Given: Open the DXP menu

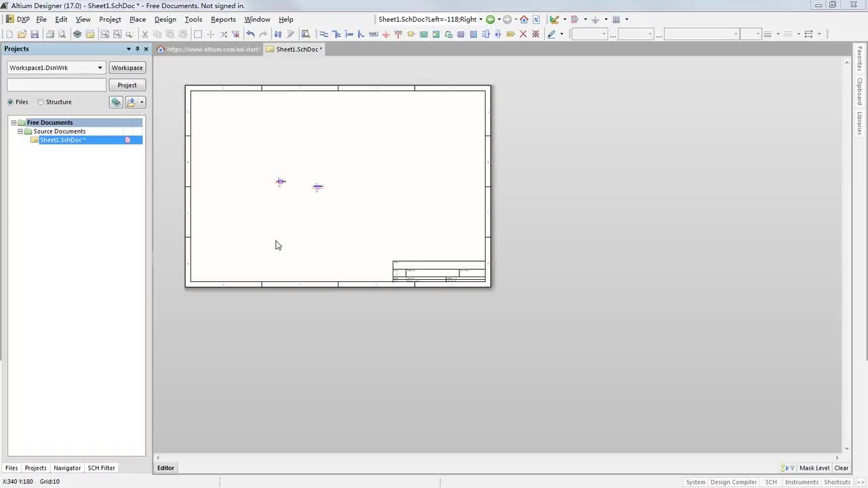Looking at the screenshot, I should click(18, 19).
